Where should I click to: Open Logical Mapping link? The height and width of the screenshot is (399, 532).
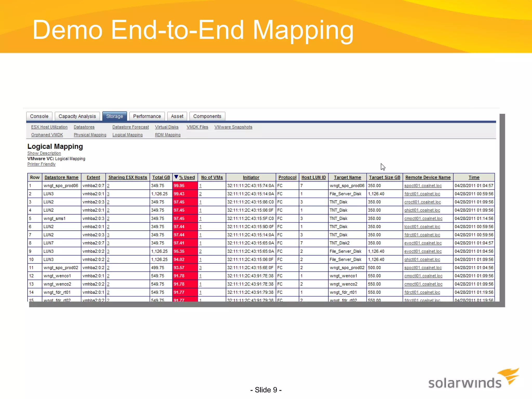[x=128, y=135]
